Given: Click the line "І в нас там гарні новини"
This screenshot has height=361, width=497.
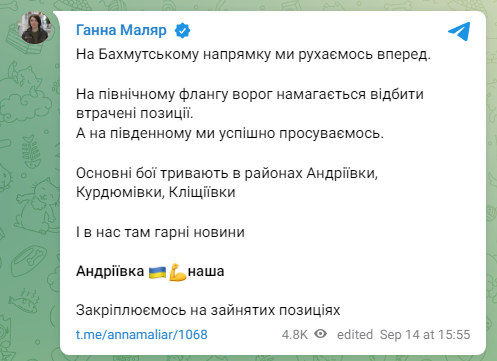Looking at the screenshot, I should tap(160, 232).
